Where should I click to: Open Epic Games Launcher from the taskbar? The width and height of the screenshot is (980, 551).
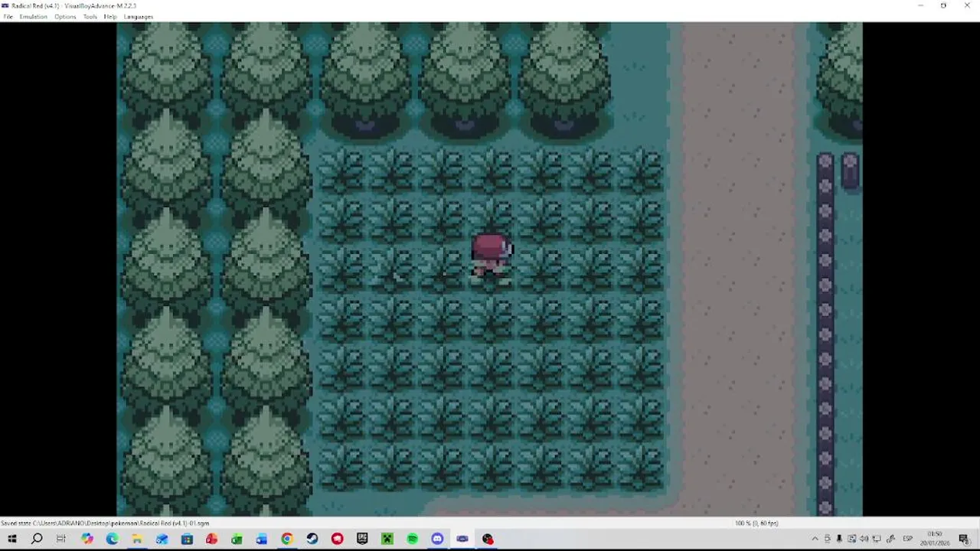[x=362, y=540]
